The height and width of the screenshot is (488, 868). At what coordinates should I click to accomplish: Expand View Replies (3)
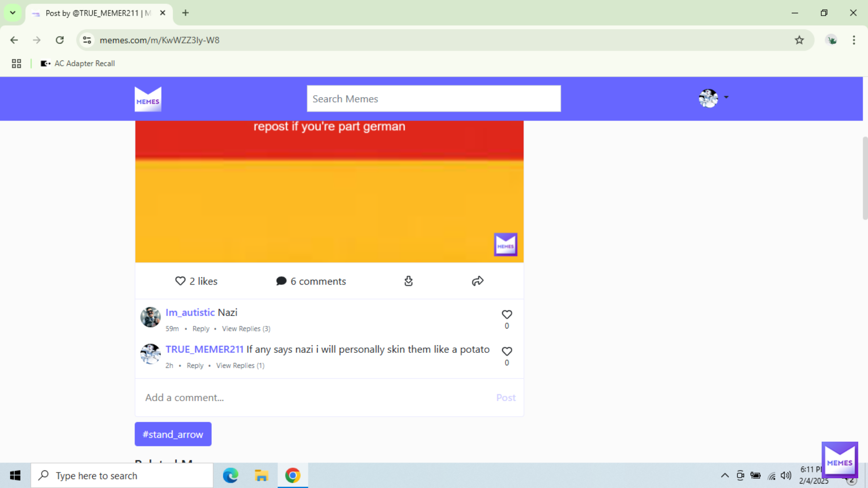pyautogui.click(x=246, y=329)
